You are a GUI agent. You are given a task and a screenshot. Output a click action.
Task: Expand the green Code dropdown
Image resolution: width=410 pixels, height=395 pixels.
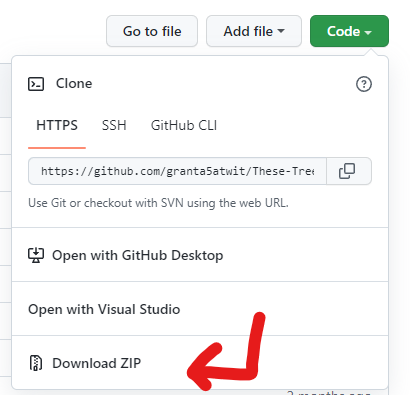pos(349,31)
